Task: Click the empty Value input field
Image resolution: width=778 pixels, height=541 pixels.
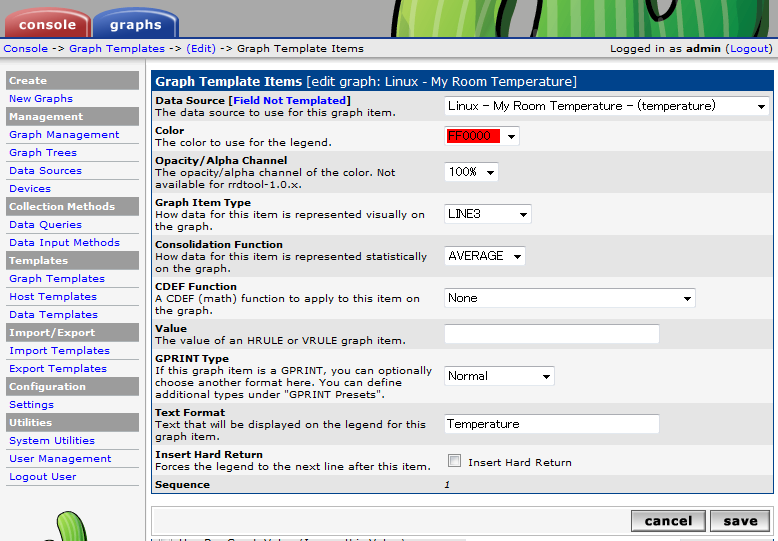Action: 552,334
